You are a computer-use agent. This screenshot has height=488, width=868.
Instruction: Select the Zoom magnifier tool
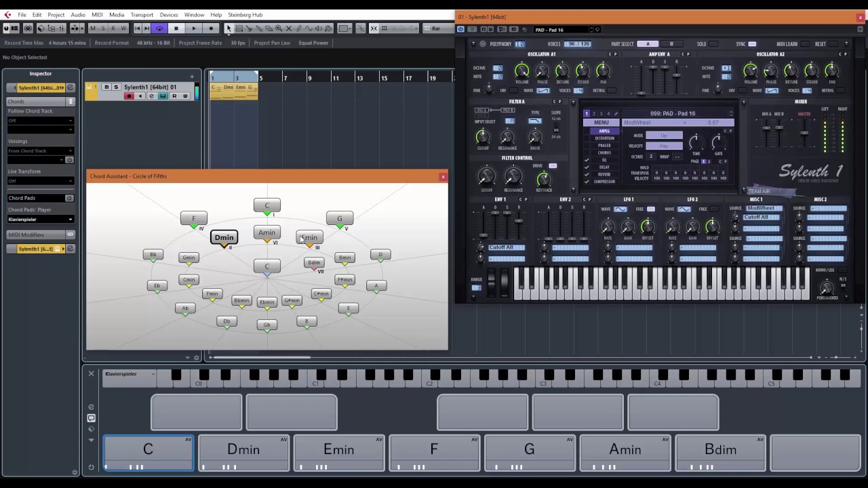coord(279,28)
